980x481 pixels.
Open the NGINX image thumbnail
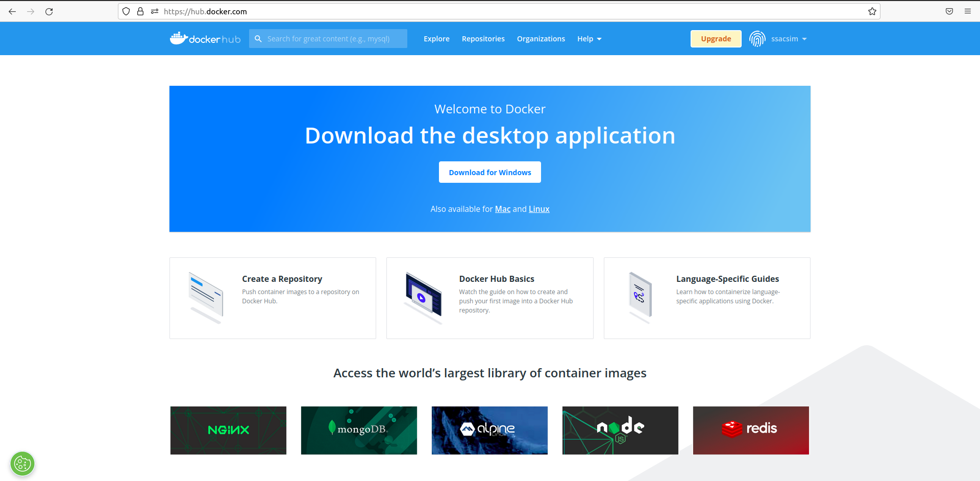[228, 430]
